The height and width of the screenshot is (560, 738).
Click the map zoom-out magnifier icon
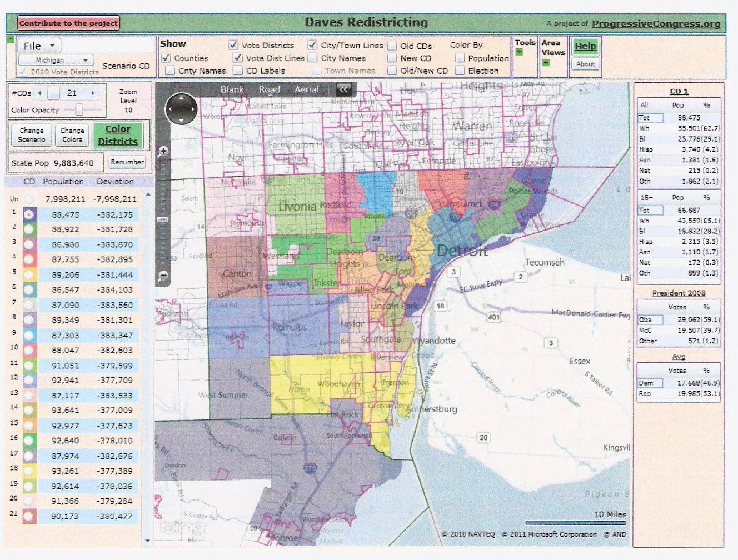coord(163,276)
